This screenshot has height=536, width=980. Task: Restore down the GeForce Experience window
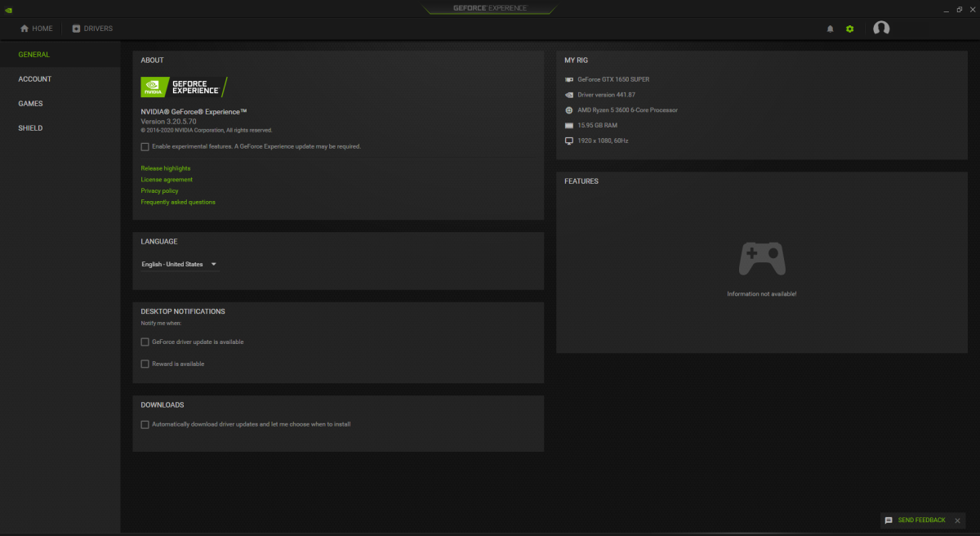(959, 9)
